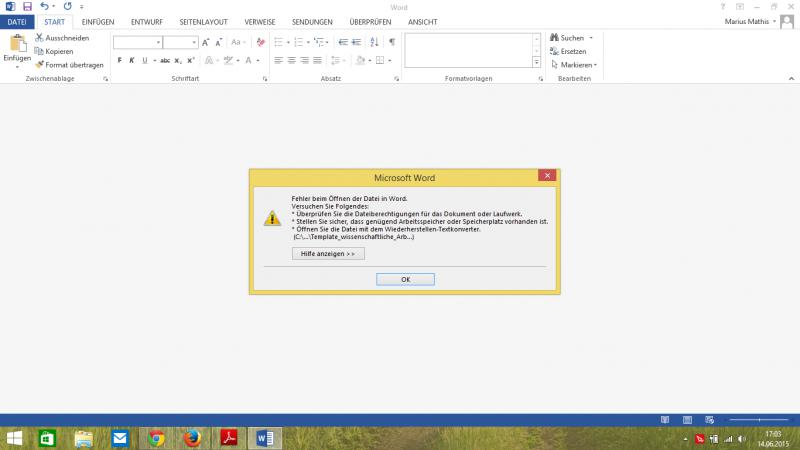Expand the Formatvorlagen styles gallery
800x450 pixels.
click(x=537, y=62)
